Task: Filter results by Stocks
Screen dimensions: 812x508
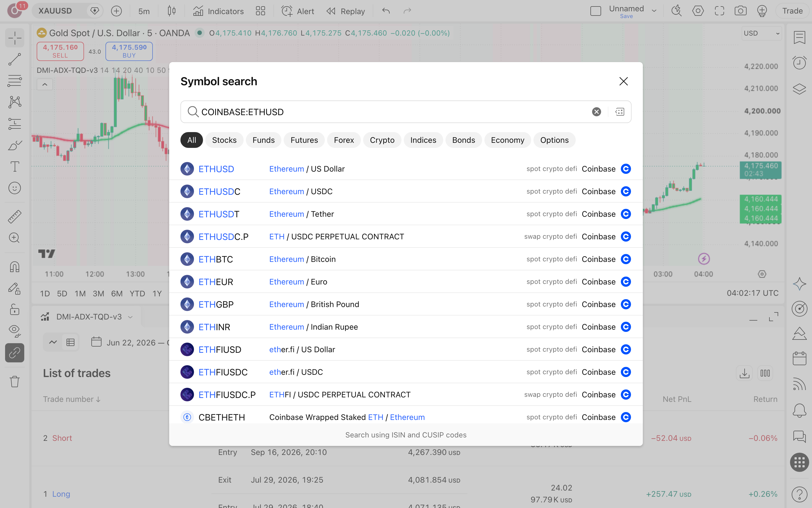Action: (x=224, y=140)
